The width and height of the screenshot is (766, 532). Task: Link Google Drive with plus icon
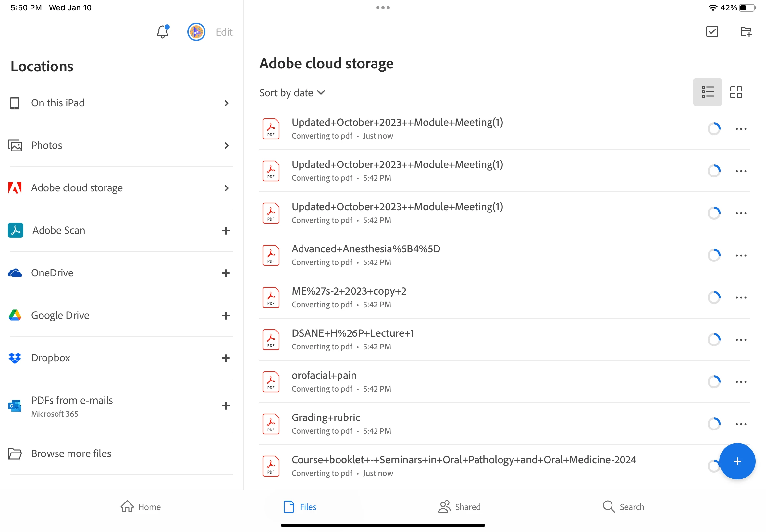tap(226, 315)
